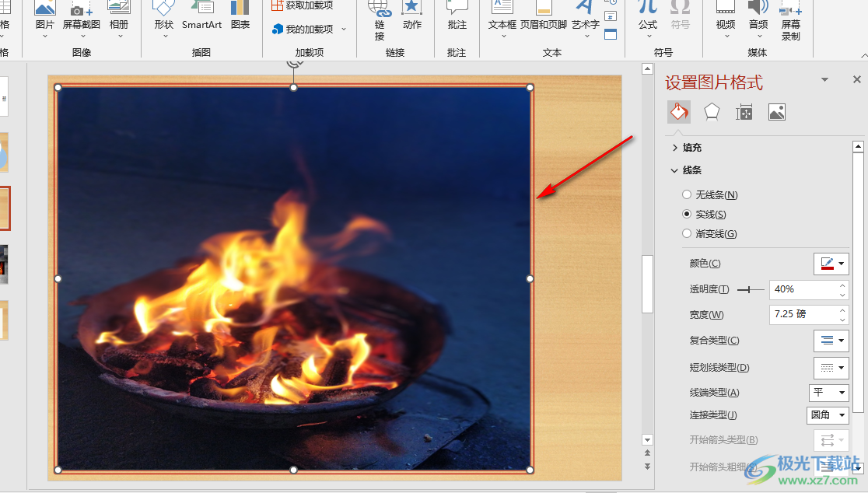Open the 短划线类型 dash type dropdown
The width and height of the screenshot is (868, 493).
[831, 367]
